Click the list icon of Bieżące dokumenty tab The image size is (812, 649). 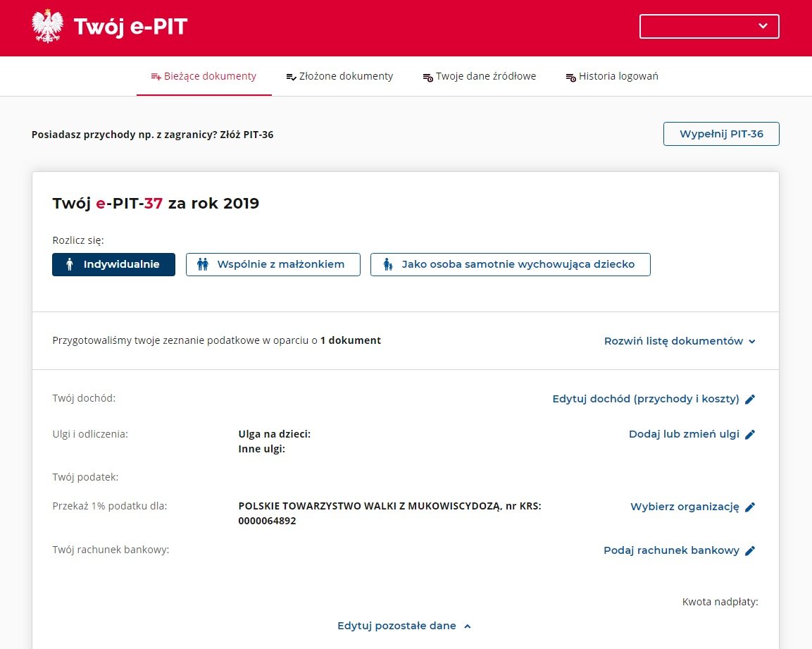pyautogui.click(x=156, y=77)
